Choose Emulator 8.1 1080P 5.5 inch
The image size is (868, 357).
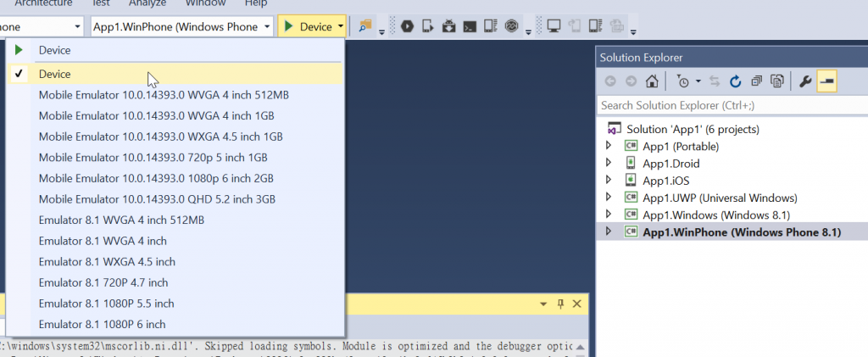click(175, 304)
